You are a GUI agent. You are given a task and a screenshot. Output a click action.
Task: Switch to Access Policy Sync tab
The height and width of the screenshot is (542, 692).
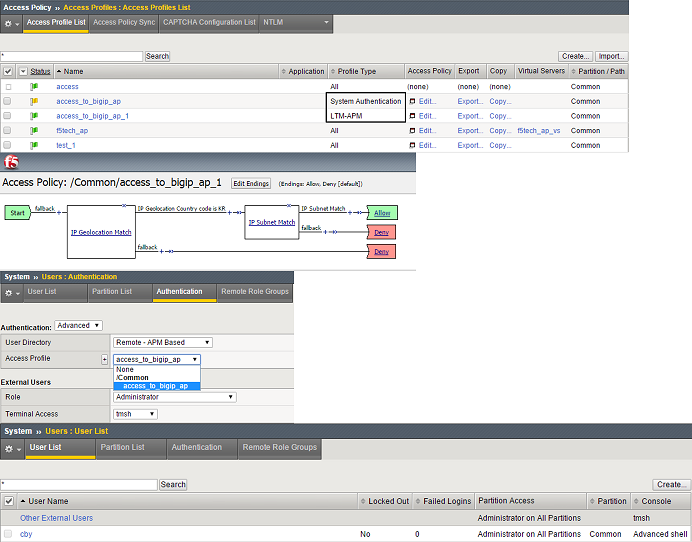pos(125,22)
